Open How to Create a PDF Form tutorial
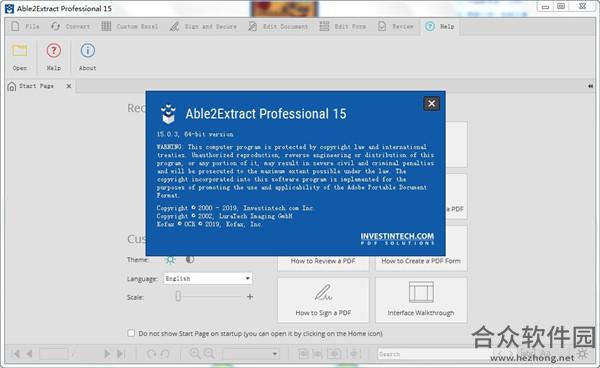600x368 pixels. point(421,261)
